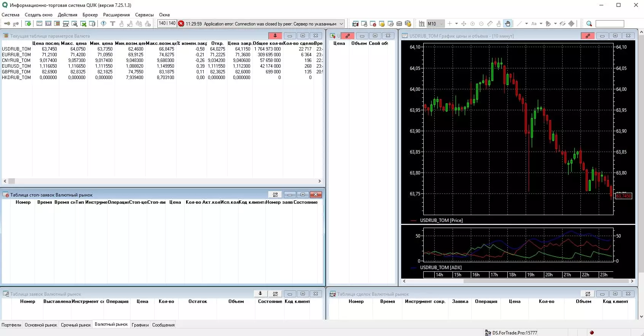Click Остаток header in orders table
This screenshot has height=336, width=644.
[x=198, y=301]
